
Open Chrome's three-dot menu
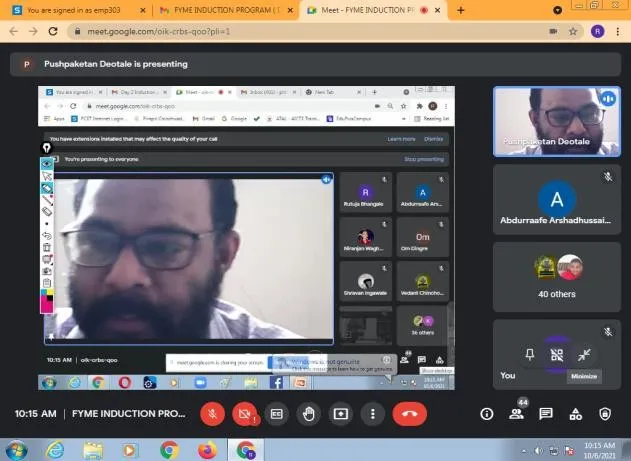[x=618, y=31]
